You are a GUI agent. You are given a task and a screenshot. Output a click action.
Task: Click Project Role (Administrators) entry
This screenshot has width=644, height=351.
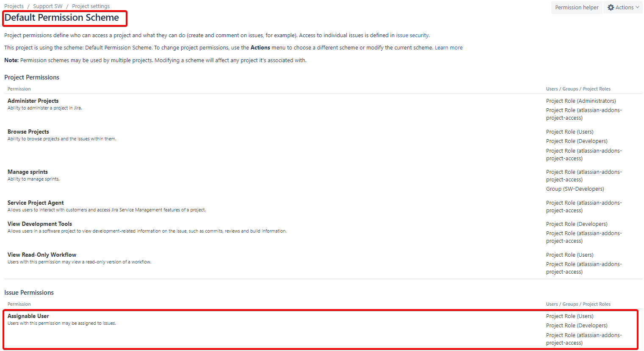(x=581, y=101)
